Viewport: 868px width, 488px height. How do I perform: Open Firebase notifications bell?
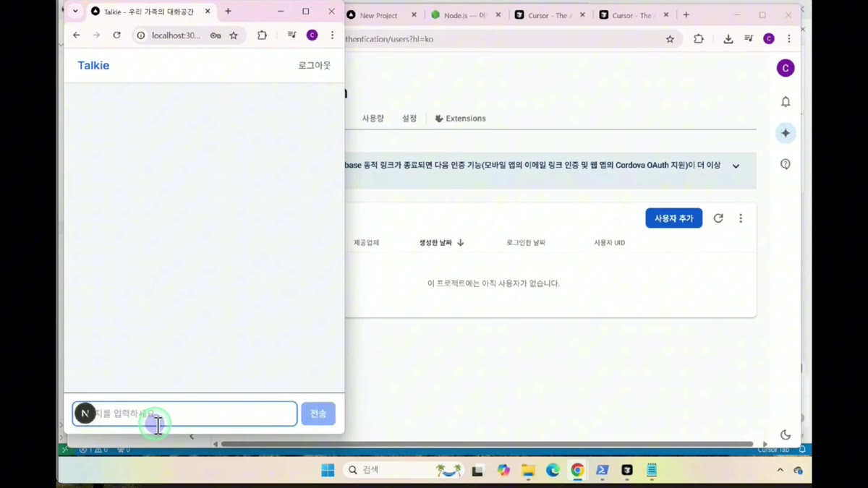click(786, 102)
